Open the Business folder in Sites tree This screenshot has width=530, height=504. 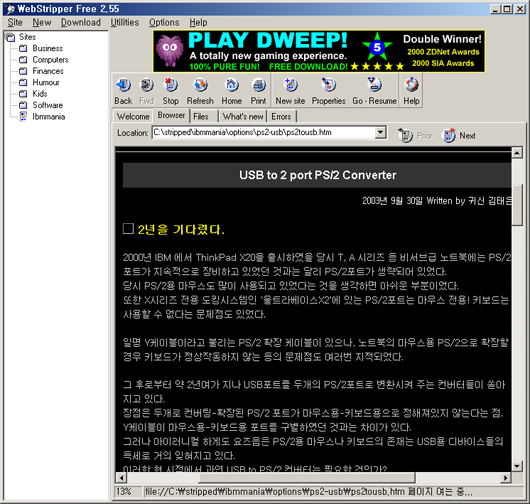(41, 48)
